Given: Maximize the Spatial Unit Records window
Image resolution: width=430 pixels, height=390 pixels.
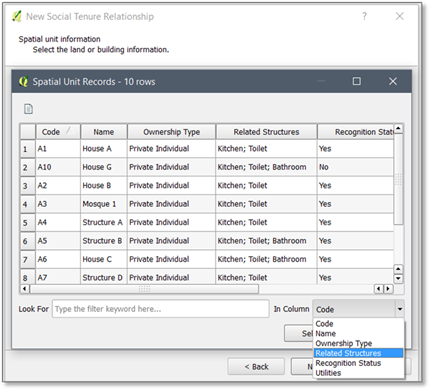Looking at the screenshot, I should pos(357,81).
